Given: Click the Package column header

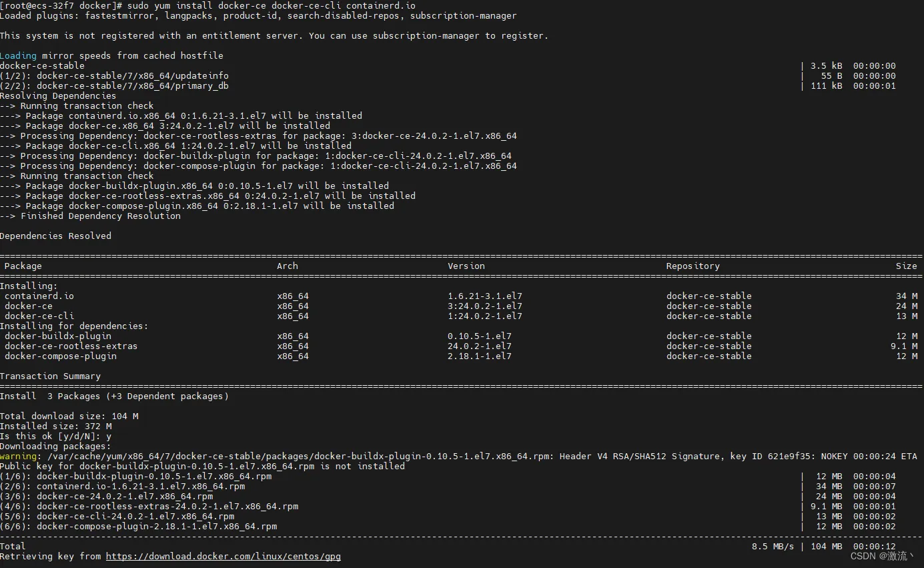Looking at the screenshot, I should [23, 266].
